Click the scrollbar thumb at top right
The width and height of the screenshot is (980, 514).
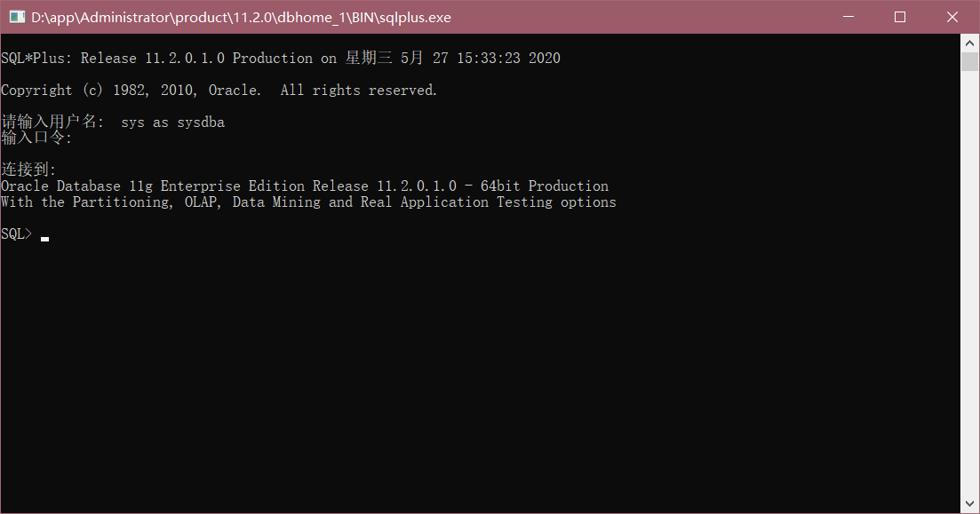click(969, 60)
